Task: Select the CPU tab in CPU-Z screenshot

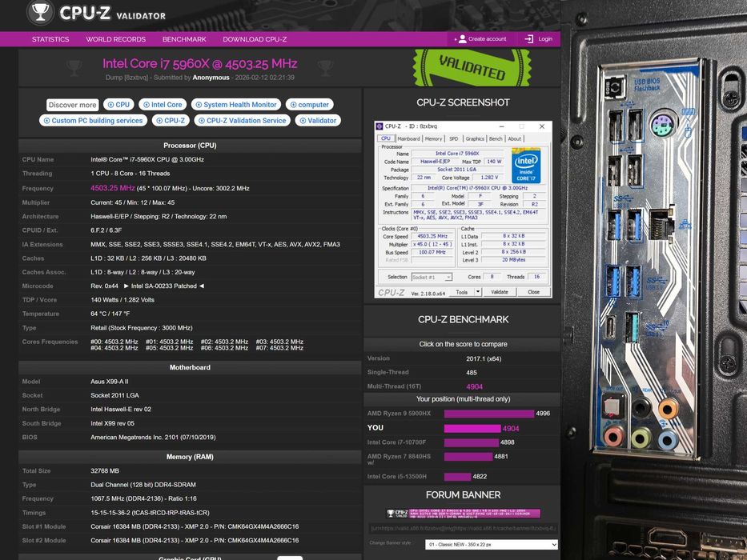Action: (x=386, y=138)
